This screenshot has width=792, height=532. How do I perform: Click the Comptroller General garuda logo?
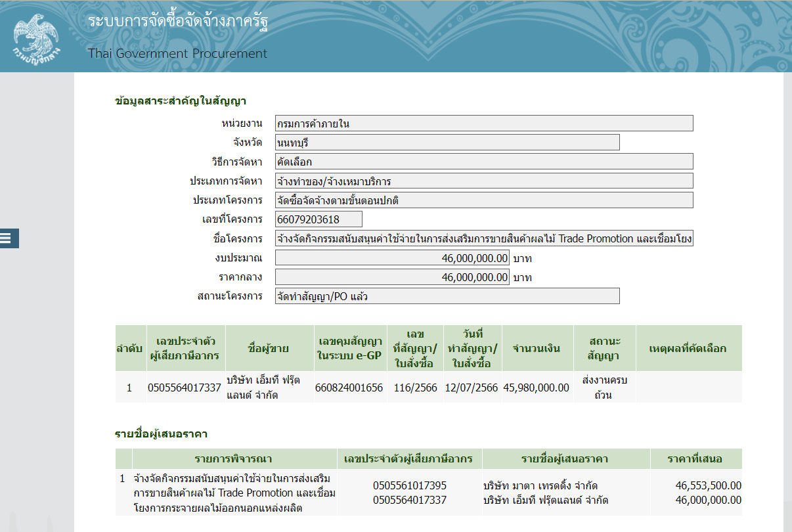point(35,35)
